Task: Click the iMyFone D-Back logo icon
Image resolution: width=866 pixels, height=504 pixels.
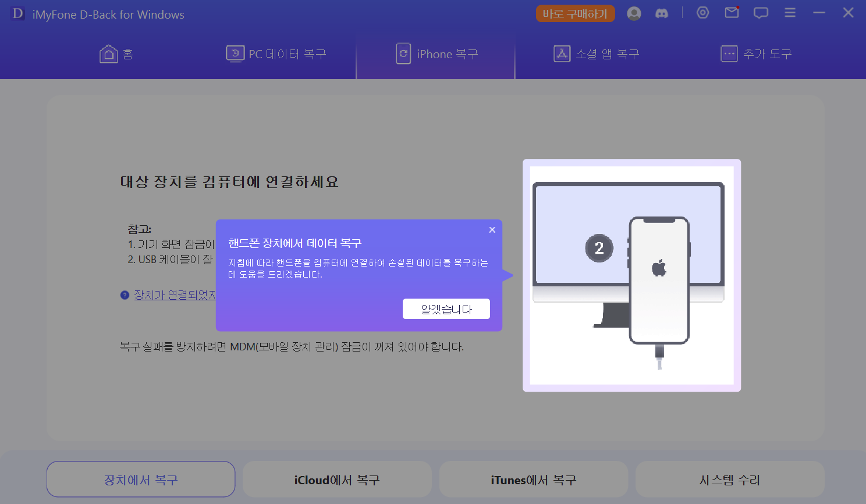Action: (x=18, y=13)
